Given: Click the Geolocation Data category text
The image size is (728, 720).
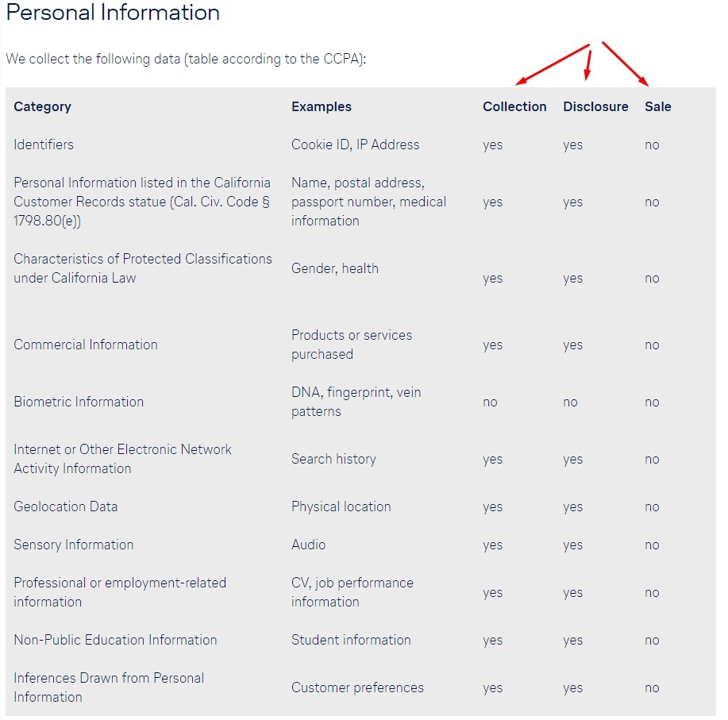Looking at the screenshot, I should [65, 506].
